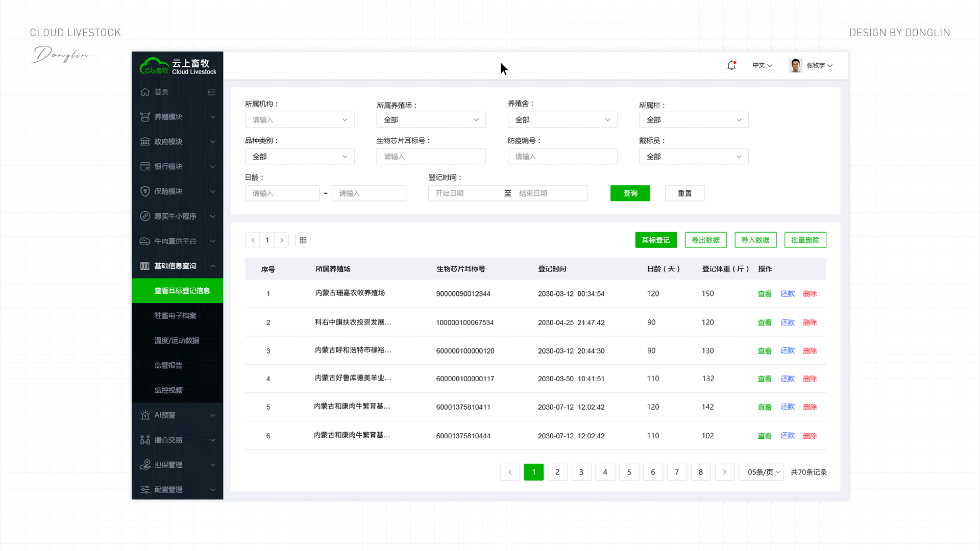Open 牲畜电子档案 submenu item

coord(175,316)
